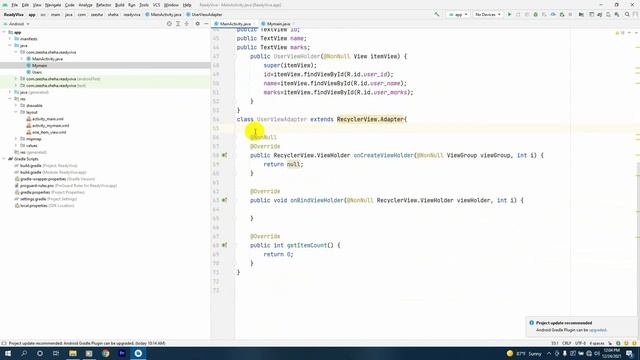Image resolution: width=640 pixels, height=360 pixels.
Task: Open the No Devices selector dropdown
Action: pos(487,14)
